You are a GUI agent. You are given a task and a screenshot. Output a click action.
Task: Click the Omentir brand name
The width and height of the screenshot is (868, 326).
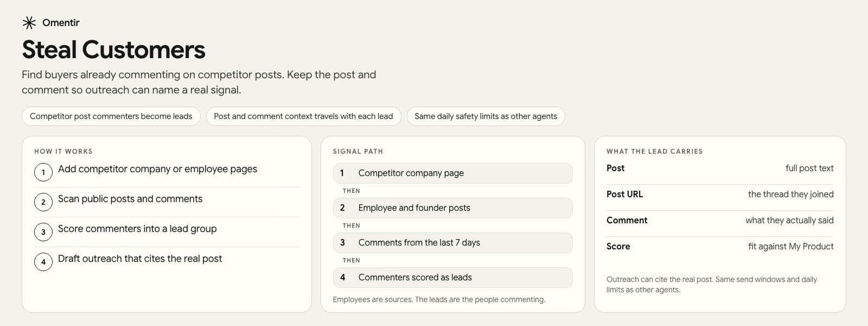(x=61, y=22)
